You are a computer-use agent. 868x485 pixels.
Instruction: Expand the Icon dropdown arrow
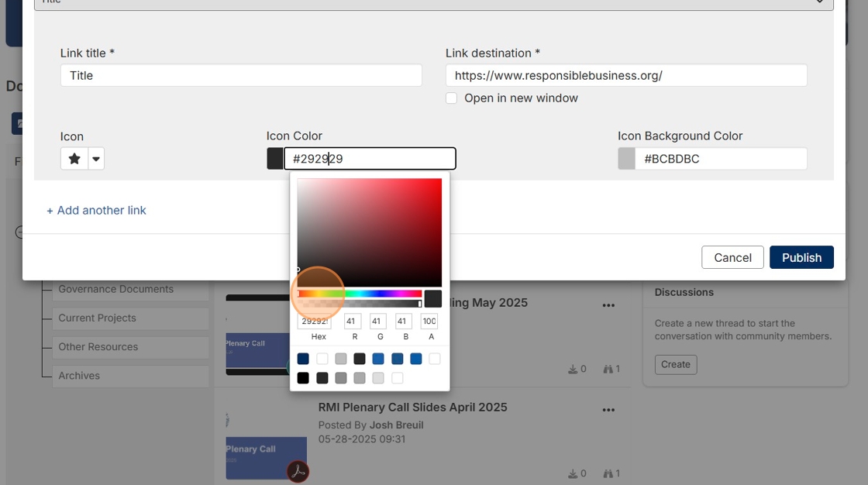point(96,159)
